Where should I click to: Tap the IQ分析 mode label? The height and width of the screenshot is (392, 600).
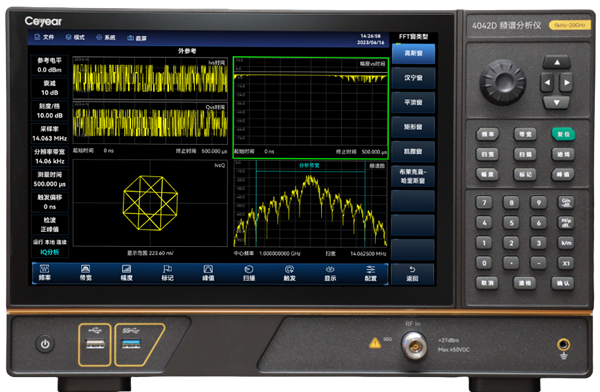pos(50,252)
